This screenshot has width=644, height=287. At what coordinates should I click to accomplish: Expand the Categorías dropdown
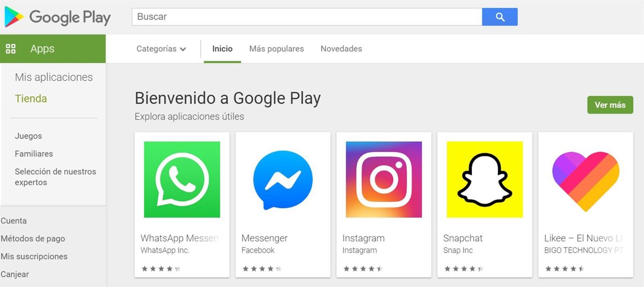click(161, 49)
